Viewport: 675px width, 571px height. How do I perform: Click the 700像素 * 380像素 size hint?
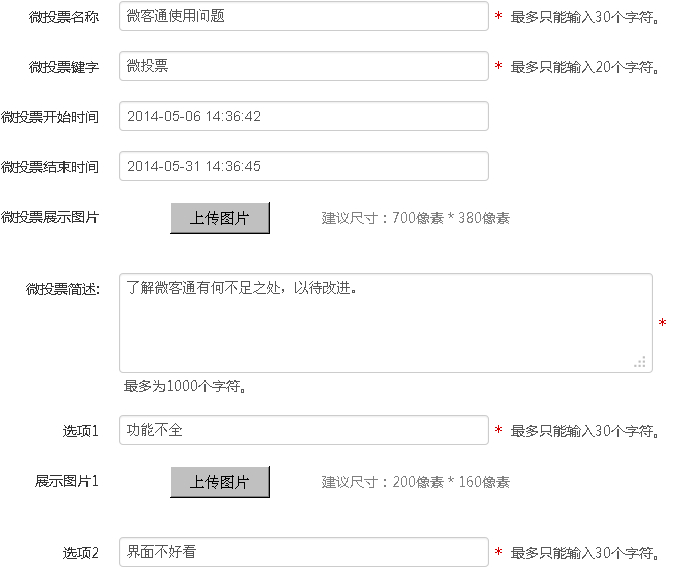coord(415,218)
